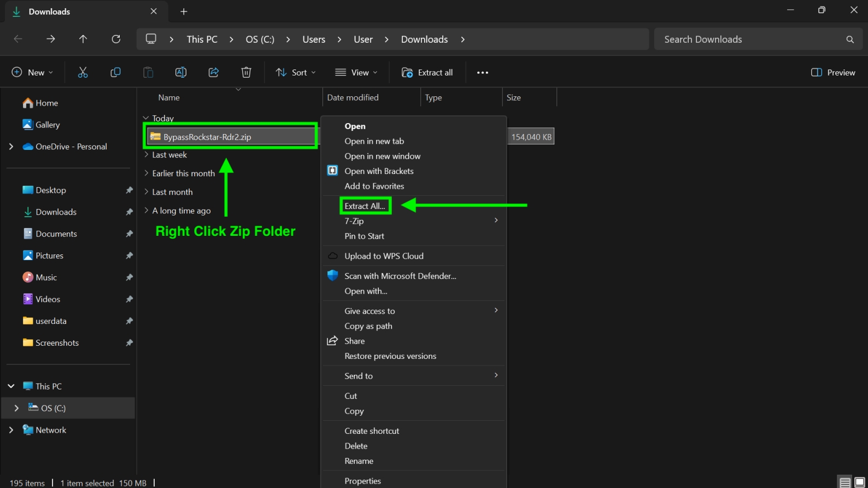Click the Share icon in toolbar
This screenshot has width=868, height=488.
(x=214, y=72)
